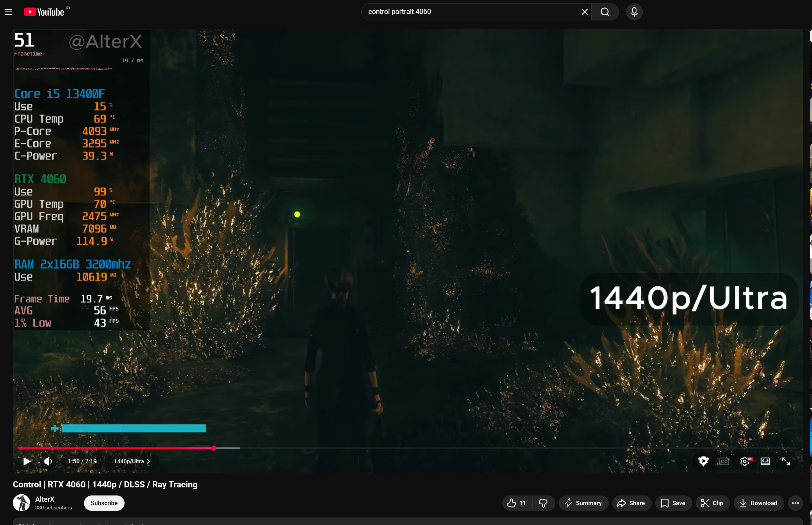This screenshot has width=812, height=525.
Task: Open the player settings gear
Action: point(745,461)
